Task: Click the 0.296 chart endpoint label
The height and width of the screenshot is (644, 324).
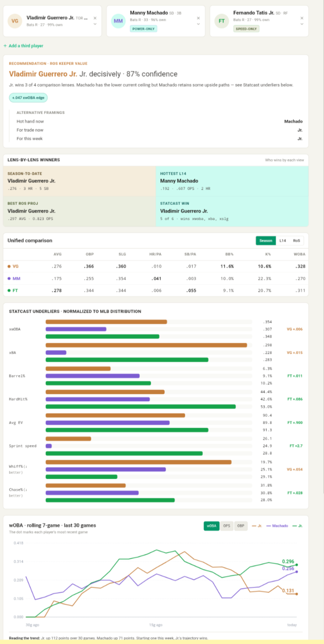Action: (x=288, y=561)
